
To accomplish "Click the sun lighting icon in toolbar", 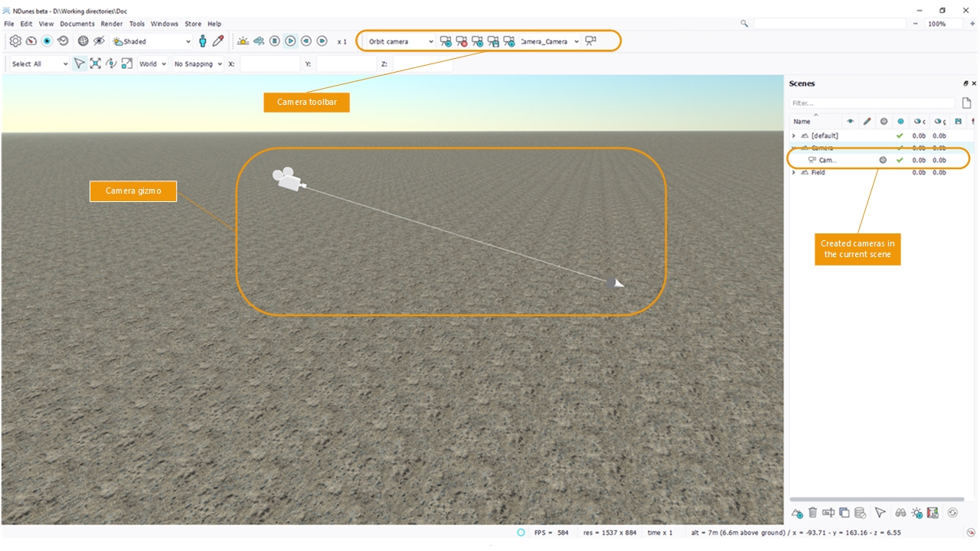I will point(243,41).
